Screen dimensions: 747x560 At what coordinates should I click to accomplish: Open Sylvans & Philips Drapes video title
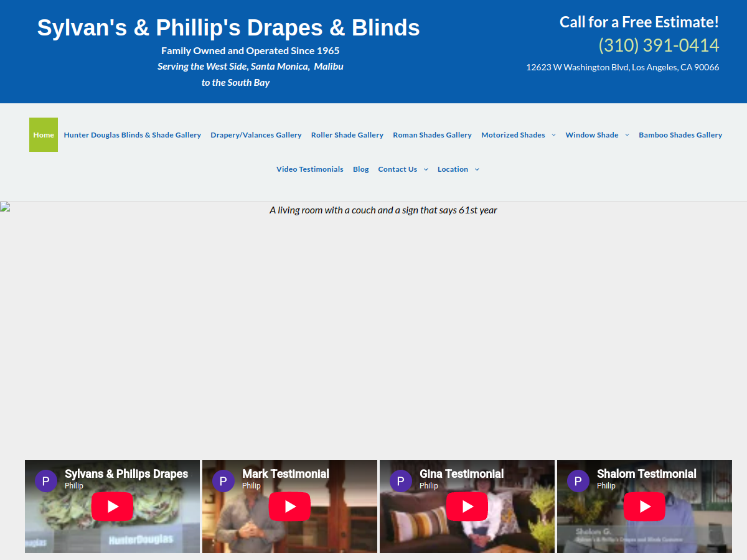(x=126, y=474)
